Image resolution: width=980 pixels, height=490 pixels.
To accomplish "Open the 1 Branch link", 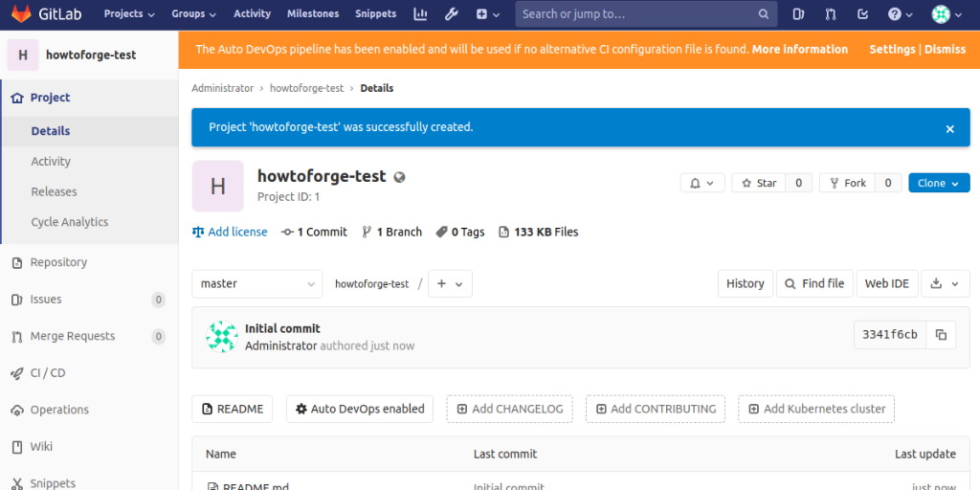I will [391, 232].
